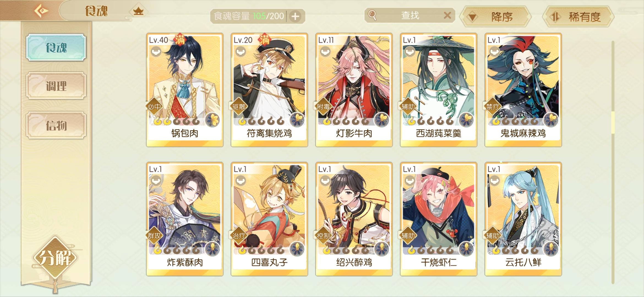Image resolution: width=644 pixels, height=297 pixels.
Task: Switch to the 调理 tab
Action: (56, 86)
